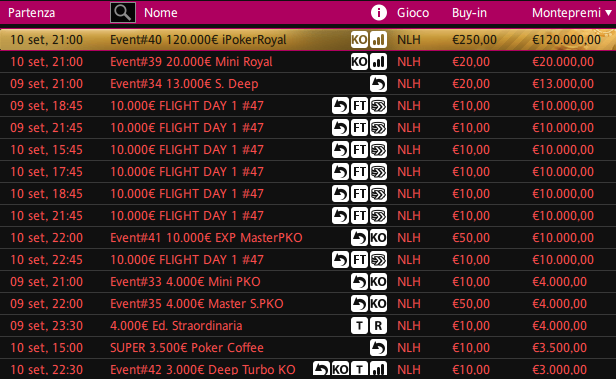
Task: Click the info icon in header
Action: (x=379, y=13)
